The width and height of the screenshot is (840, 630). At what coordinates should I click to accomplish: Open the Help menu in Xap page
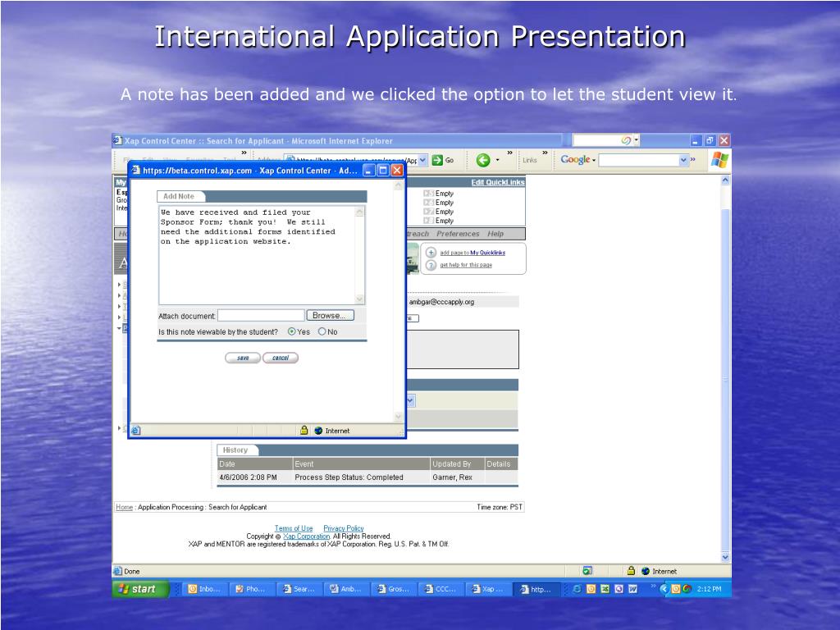pos(495,234)
